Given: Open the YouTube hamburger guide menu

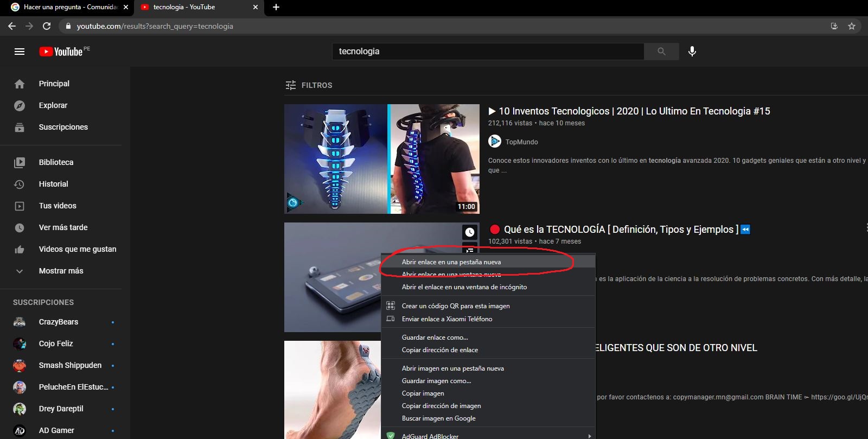Looking at the screenshot, I should point(20,52).
